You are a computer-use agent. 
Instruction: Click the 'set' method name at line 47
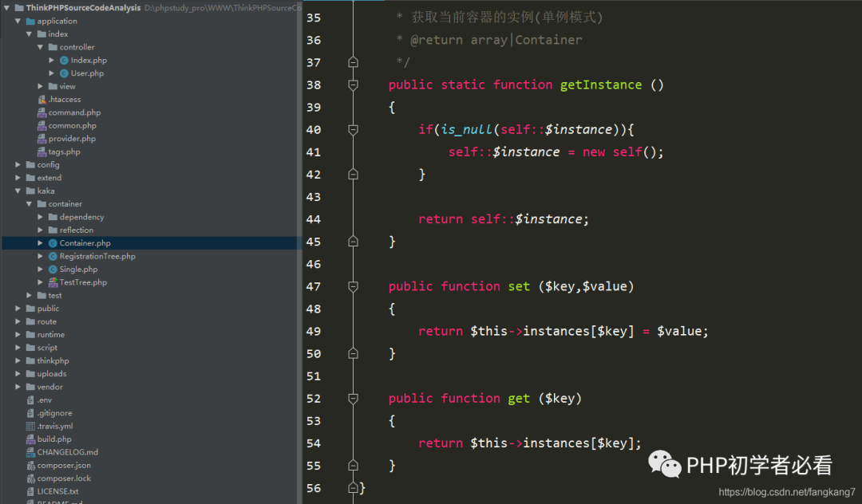point(519,286)
